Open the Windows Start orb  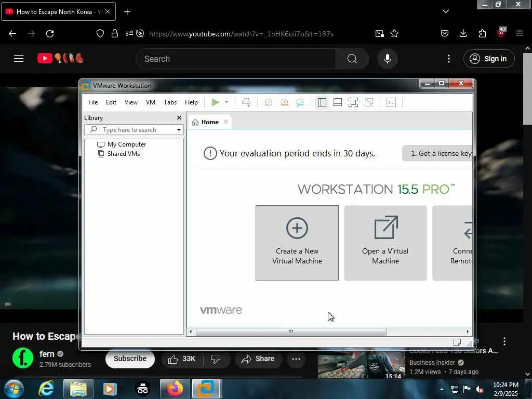[14, 389]
